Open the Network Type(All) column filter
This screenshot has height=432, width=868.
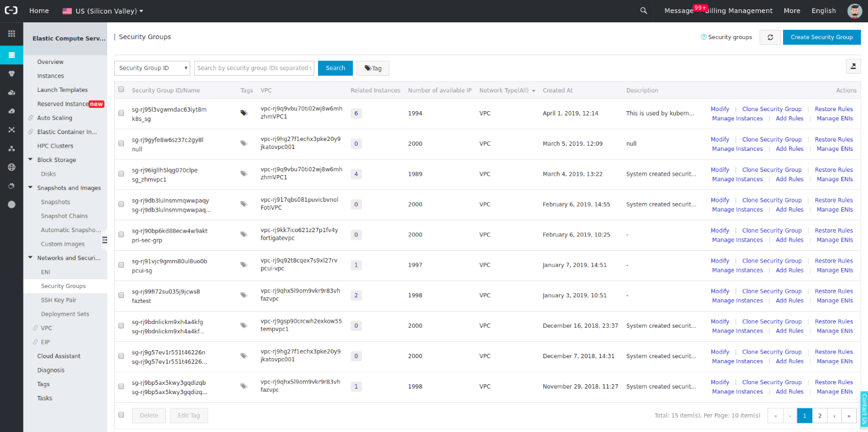(507, 90)
